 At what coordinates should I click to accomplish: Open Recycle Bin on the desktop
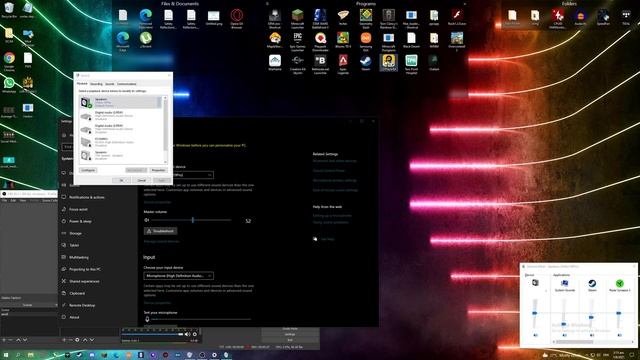pyautogui.click(x=9, y=10)
